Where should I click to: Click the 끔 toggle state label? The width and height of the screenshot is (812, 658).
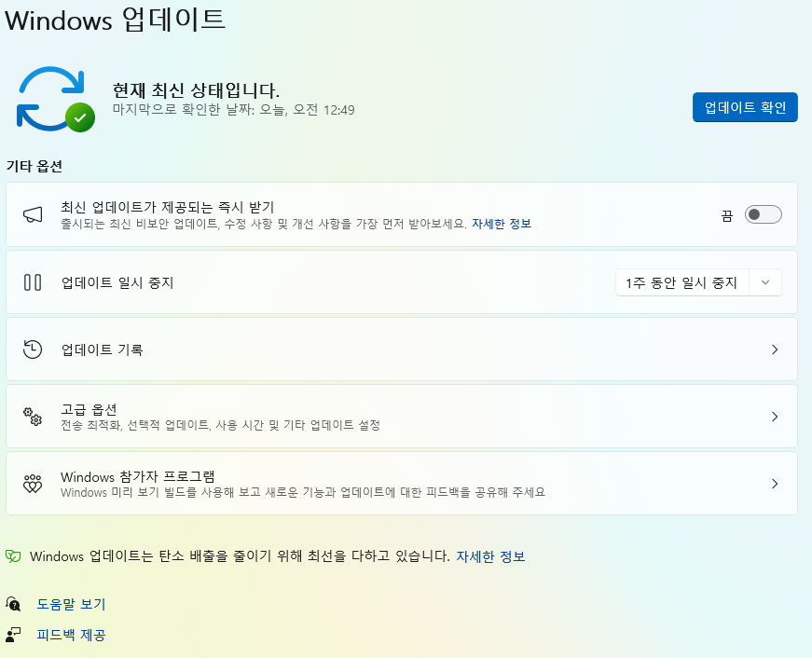tap(727, 215)
